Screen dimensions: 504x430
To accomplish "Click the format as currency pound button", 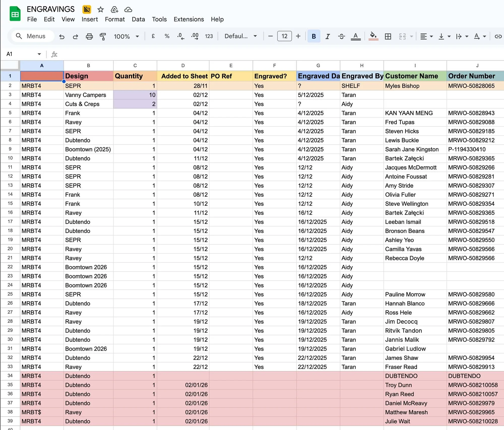I will pos(153,36).
